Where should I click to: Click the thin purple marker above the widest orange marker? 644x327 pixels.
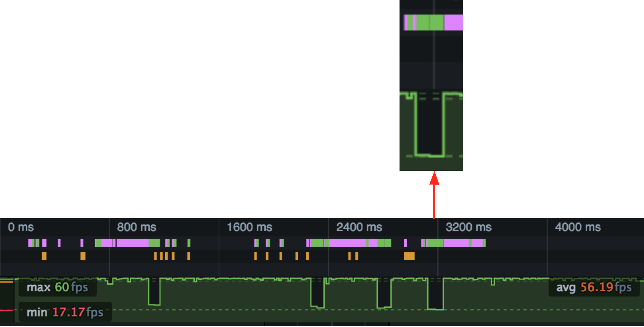pyautogui.click(x=405, y=243)
